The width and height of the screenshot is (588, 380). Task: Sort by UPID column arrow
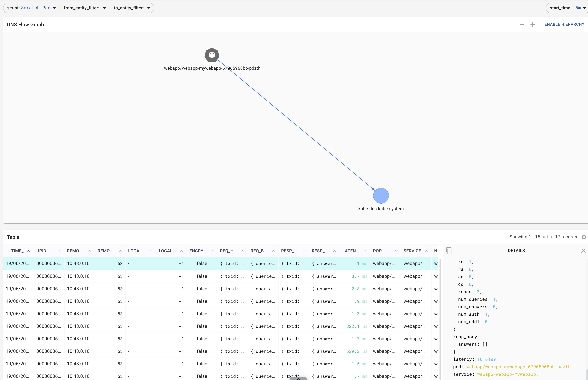59,251
